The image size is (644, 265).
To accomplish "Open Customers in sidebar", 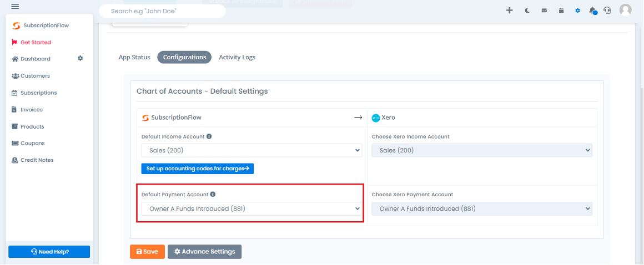I will click(31, 76).
